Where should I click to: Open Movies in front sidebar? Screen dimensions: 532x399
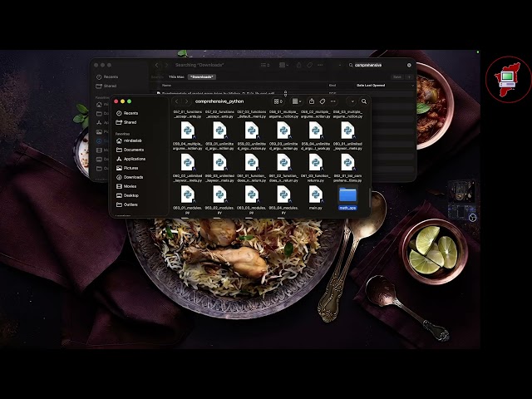click(126, 186)
